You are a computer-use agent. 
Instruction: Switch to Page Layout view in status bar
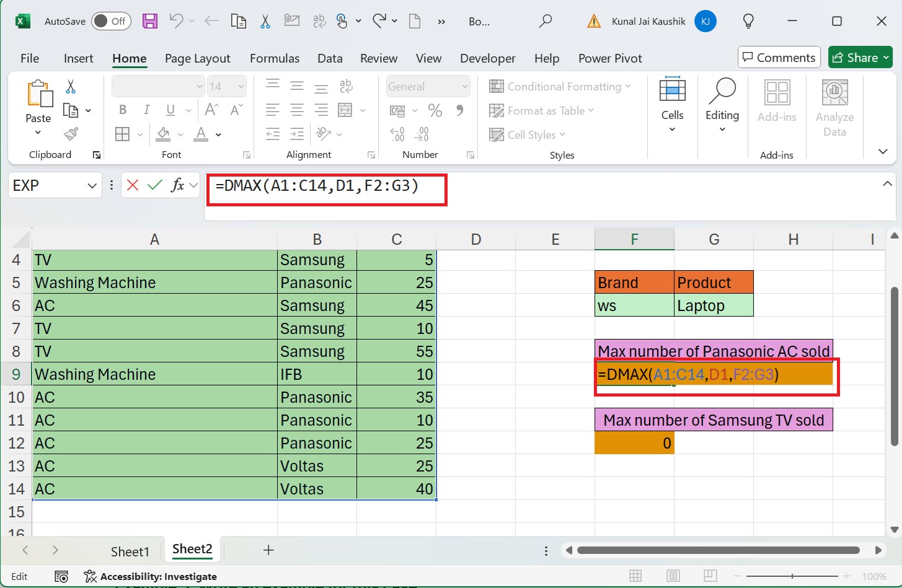point(673,576)
